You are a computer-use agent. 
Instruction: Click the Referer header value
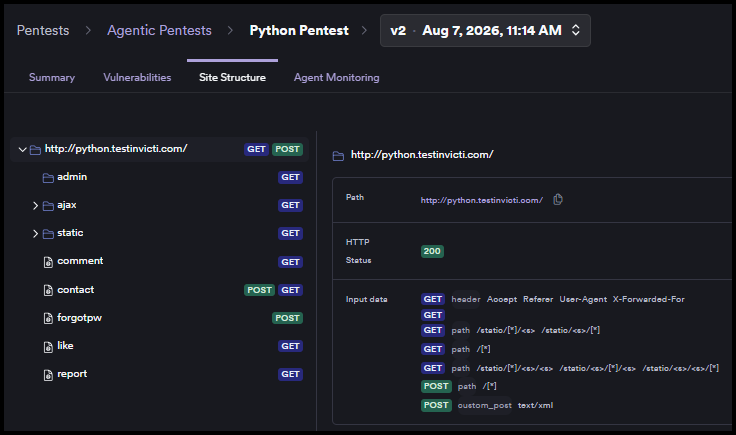[538, 299]
